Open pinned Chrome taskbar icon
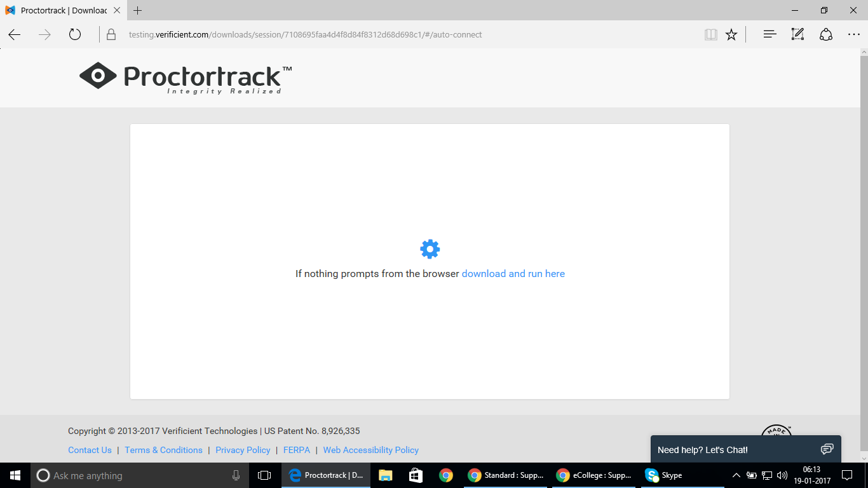The image size is (868, 488). click(x=445, y=475)
